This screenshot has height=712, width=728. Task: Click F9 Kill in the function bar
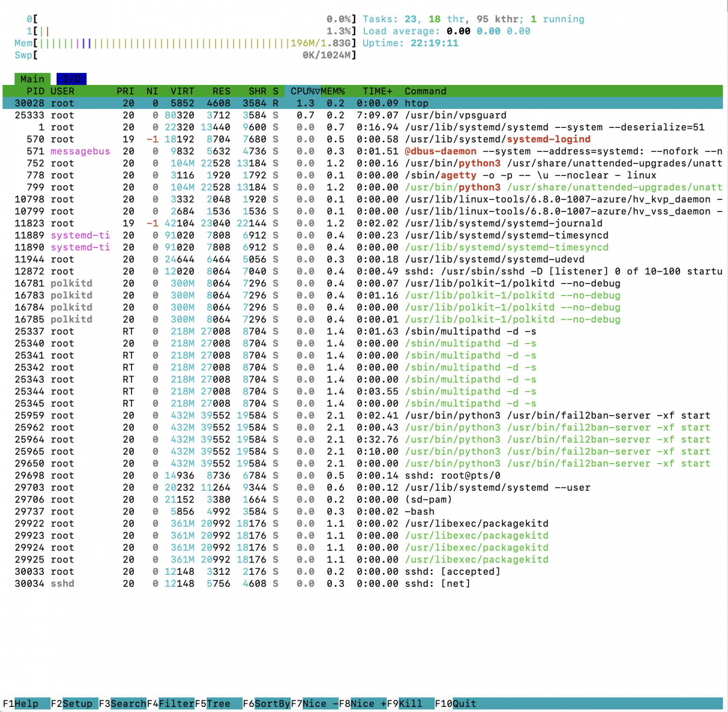(411, 704)
